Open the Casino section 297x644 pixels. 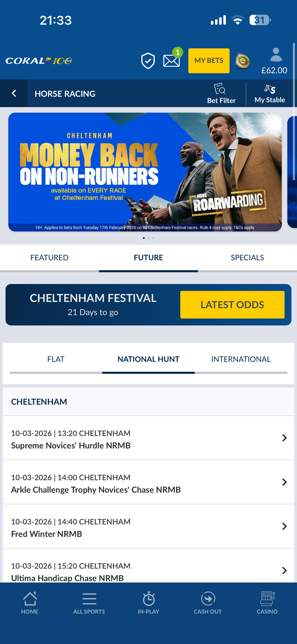point(267,603)
